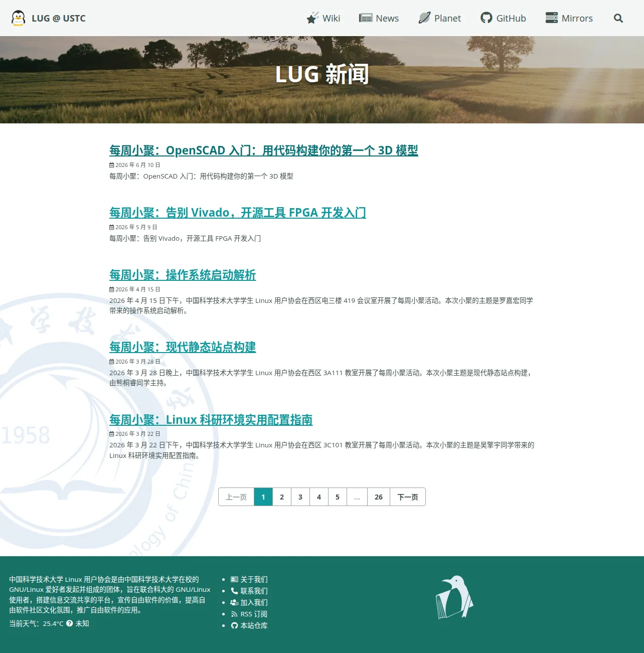Open the RSS 订阅 footer link
The image size is (644, 653).
click(x=254, y=614)
